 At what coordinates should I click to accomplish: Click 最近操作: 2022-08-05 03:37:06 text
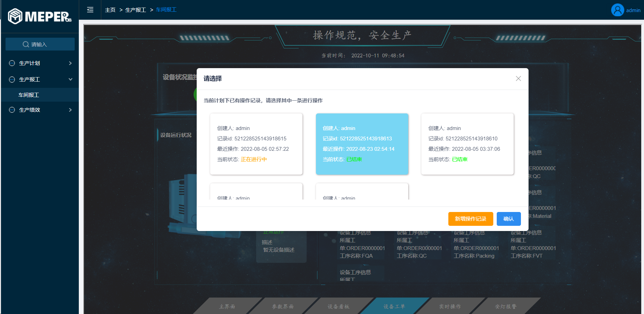(464, 149)
